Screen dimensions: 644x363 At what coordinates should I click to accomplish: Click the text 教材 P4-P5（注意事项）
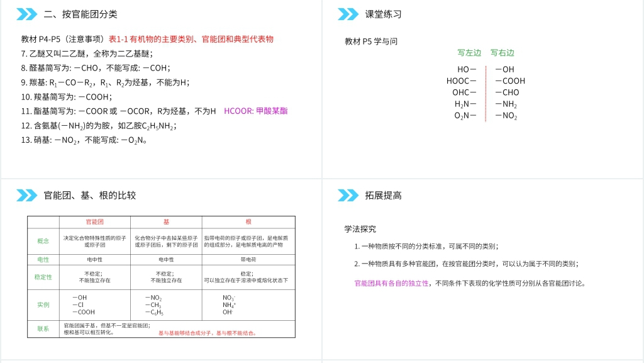click(65, 39)
